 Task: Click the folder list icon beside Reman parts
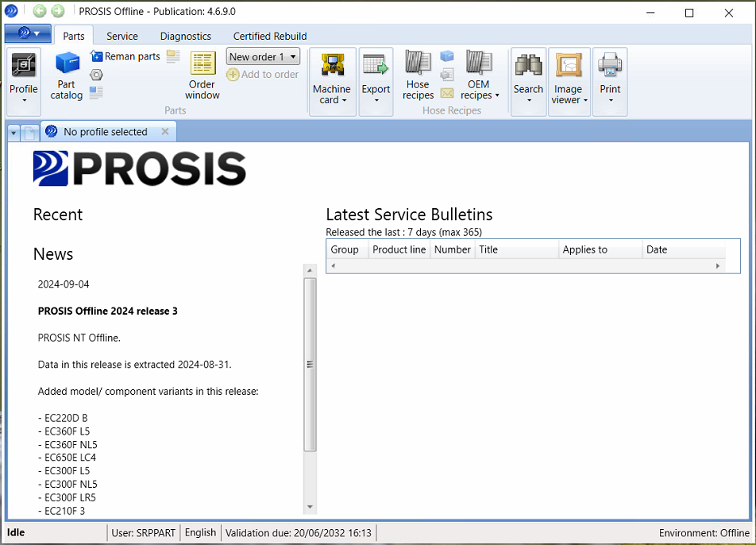click(x=173, y=56)
